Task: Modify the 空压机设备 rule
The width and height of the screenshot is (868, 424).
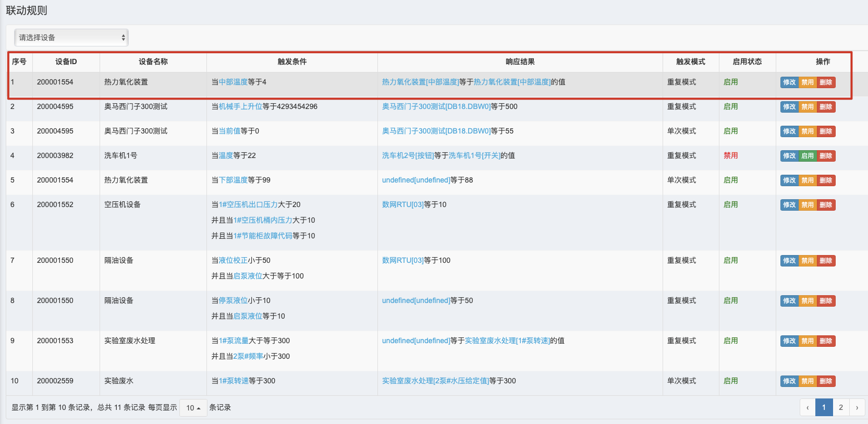Action: pos(789,205)
